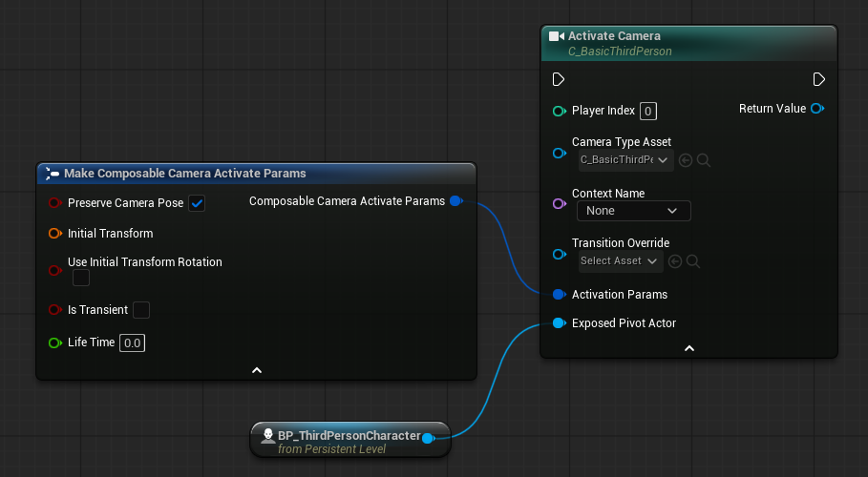
Task: Click the Player Index value field
Action: (x=648, y=112)
